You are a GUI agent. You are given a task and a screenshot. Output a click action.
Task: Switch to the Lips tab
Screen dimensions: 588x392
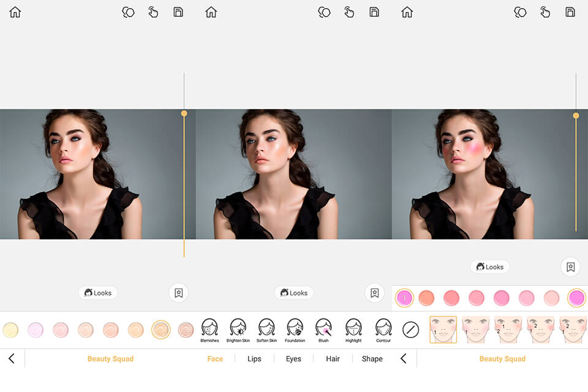click(254, 358)
